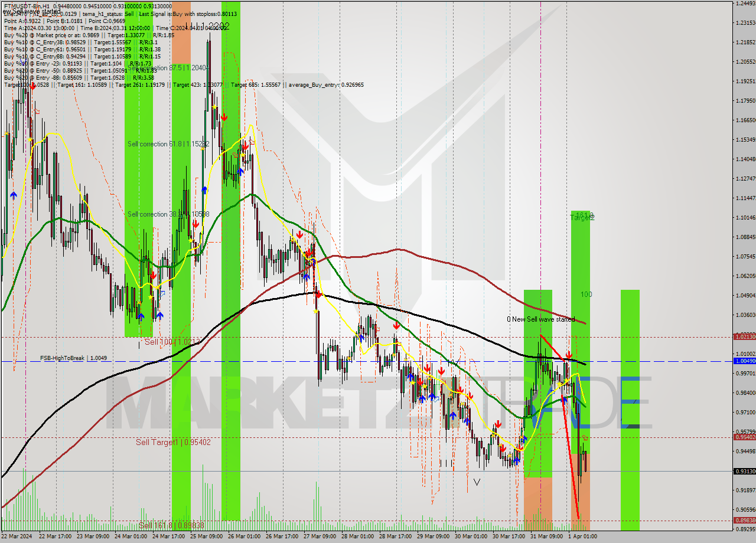Click the 1.0360 price axis value

pyautogui.click(x=745, y=315)
